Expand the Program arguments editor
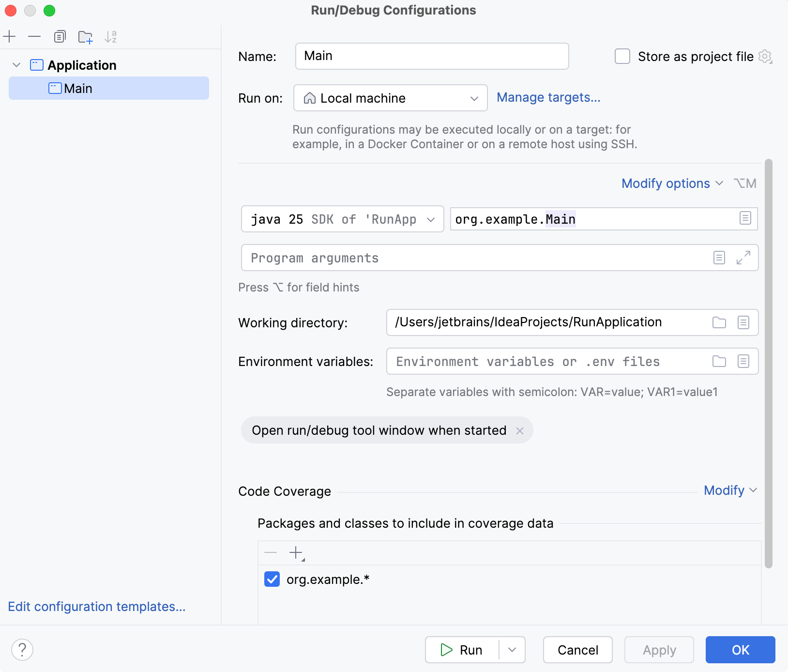Image resolution: width=788 pixels, height=672 pixels. [744, 258]
